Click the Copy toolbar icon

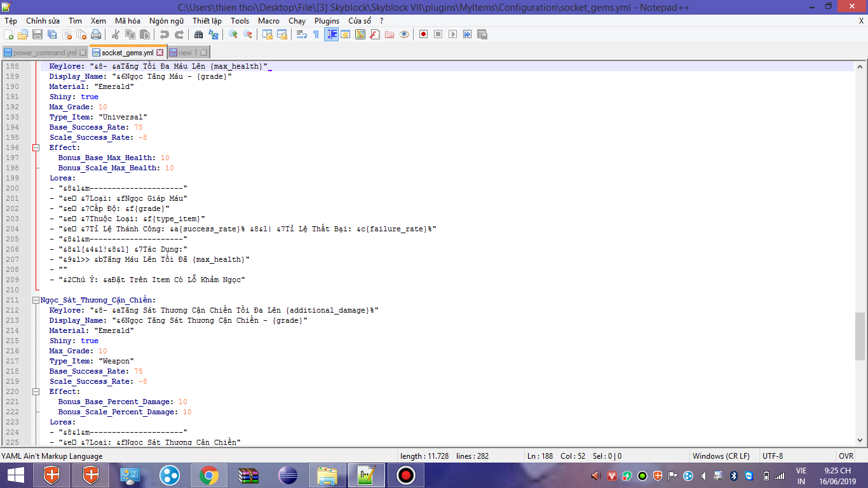pyautogui.click(x=130, y=34)
